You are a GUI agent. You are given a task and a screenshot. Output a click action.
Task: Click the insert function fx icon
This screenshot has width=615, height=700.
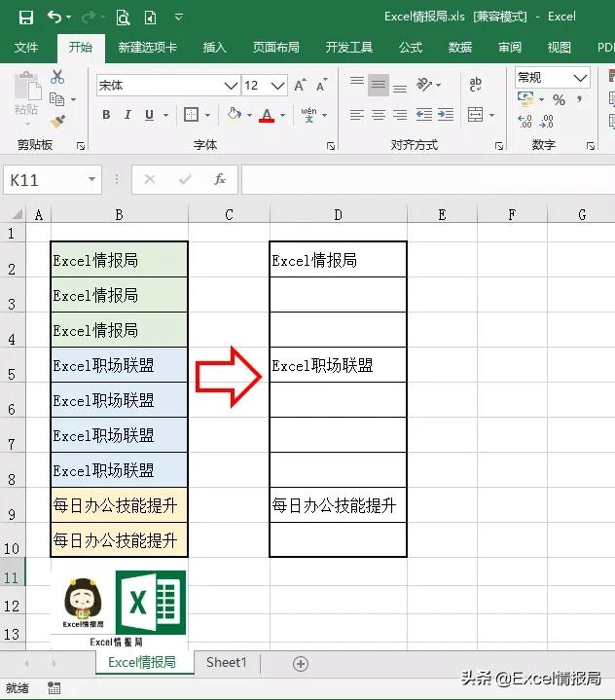(x=219, y=180)
